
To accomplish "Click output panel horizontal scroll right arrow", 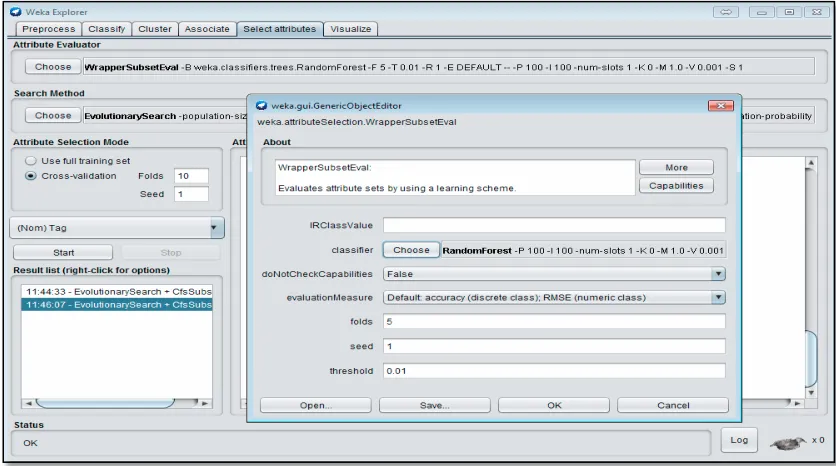I will tap(798, 404).
